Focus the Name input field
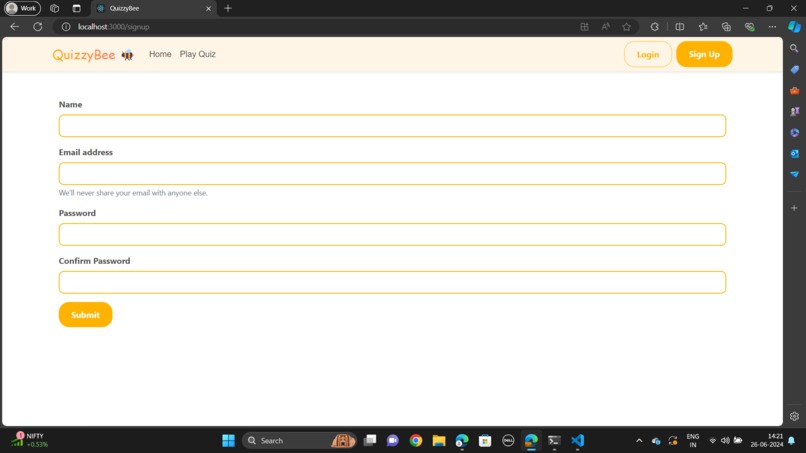 392,126
